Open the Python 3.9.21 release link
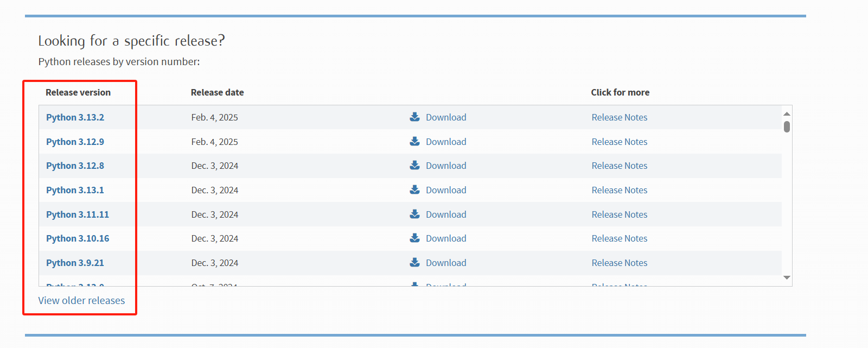The image size is (868, 348). coord(75,263)
